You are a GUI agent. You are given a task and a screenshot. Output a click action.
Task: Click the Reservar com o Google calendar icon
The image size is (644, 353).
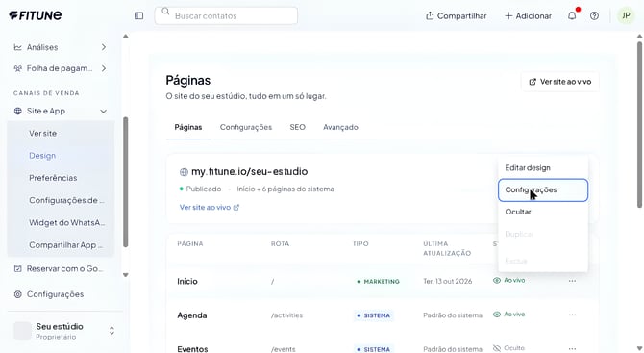click(x=17, y=268)
